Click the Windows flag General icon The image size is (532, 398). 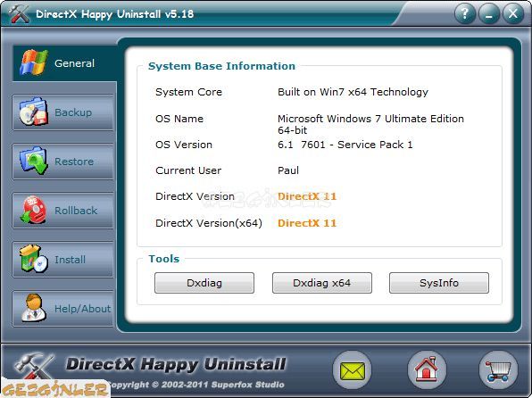(x=34, y=62)
